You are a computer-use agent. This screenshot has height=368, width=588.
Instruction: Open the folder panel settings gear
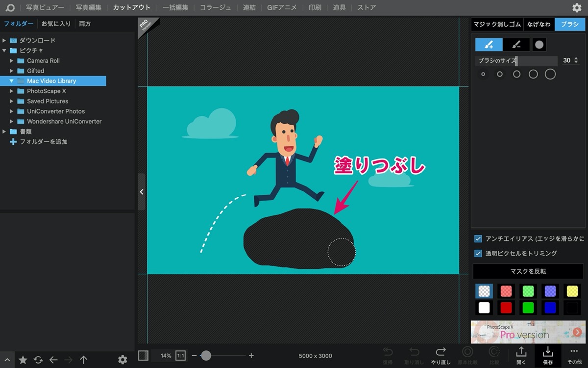click(122, 360)
